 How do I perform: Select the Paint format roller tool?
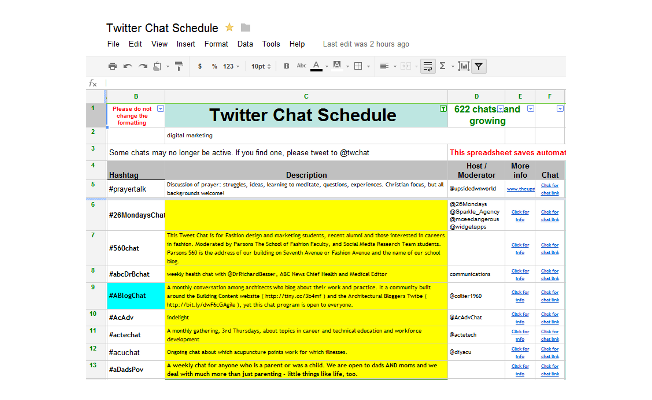click(179, 66)
